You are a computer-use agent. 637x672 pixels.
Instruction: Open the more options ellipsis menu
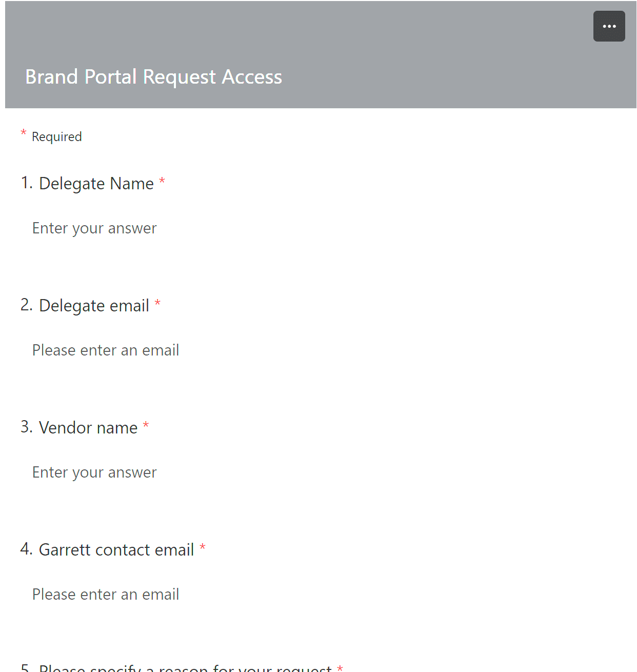[609, 26]
